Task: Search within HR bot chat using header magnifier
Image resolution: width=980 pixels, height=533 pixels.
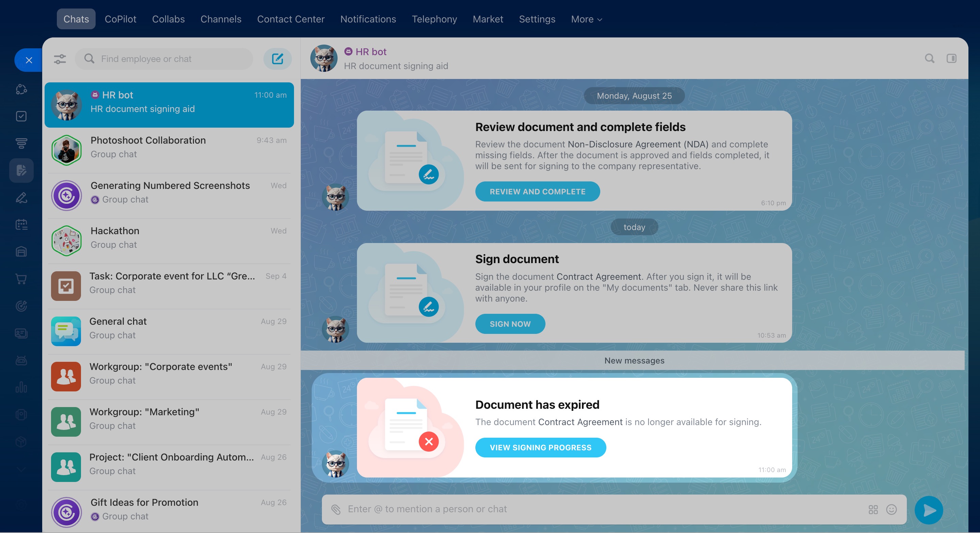Action: point(929,58)
